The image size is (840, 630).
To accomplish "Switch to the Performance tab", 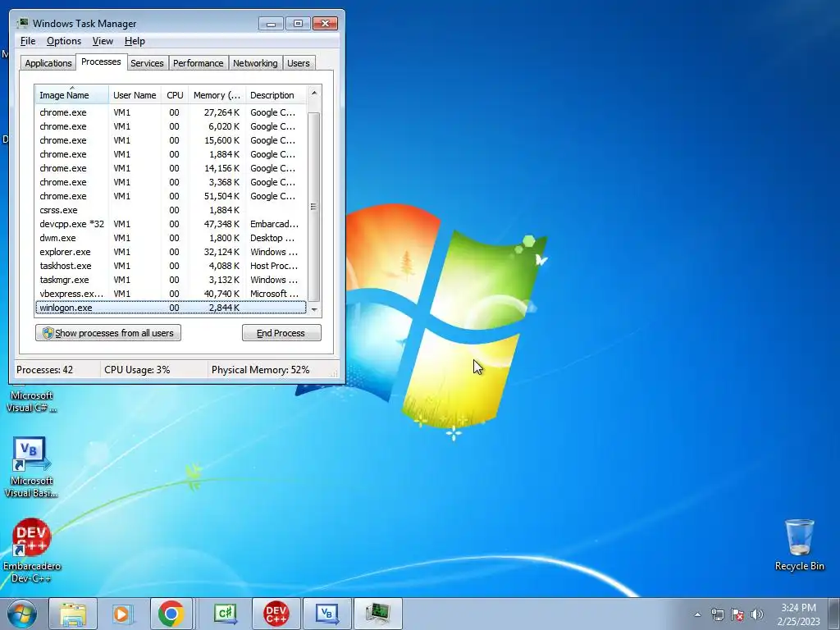I will point(199,63).
